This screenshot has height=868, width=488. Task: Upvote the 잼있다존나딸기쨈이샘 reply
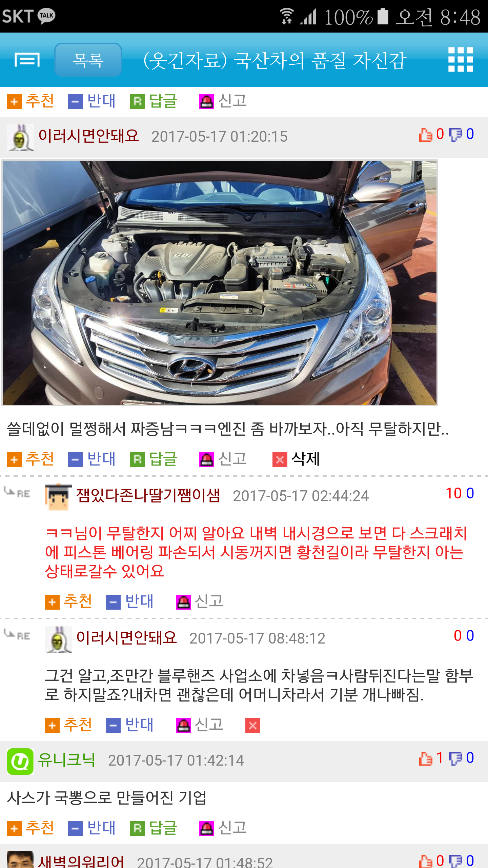pos(68,601)
